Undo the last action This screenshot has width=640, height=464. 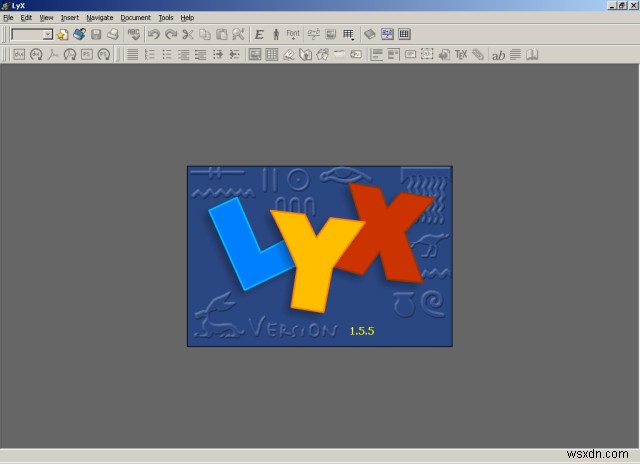tap(154, 34)
